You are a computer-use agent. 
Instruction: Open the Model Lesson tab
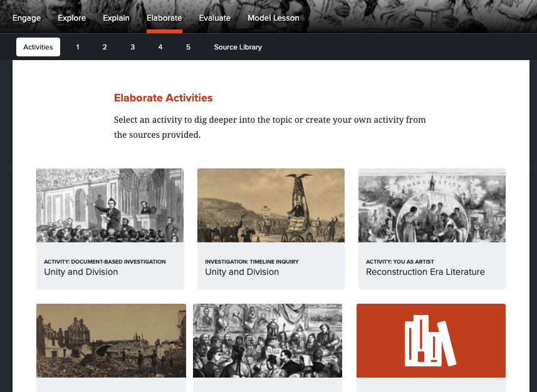coord(273,18)
